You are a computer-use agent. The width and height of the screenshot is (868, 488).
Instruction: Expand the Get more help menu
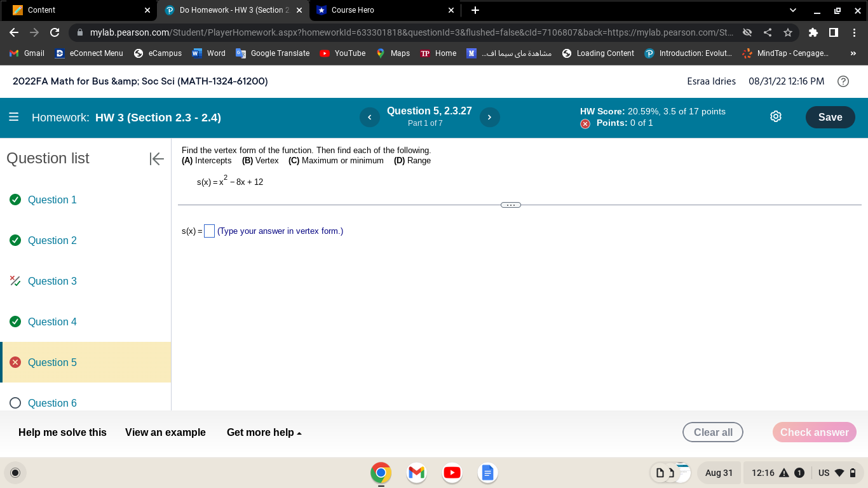(x=264, y=432)
